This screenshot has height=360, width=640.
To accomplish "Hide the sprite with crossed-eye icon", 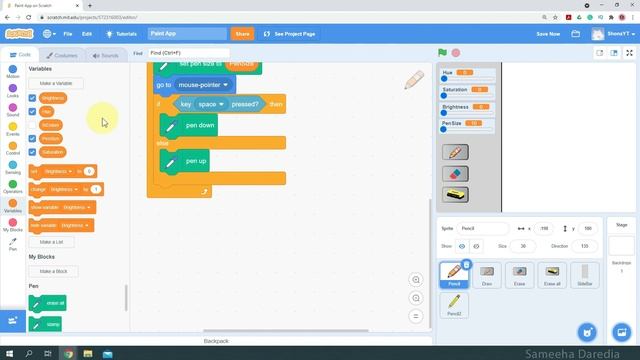I will point(476,246).
